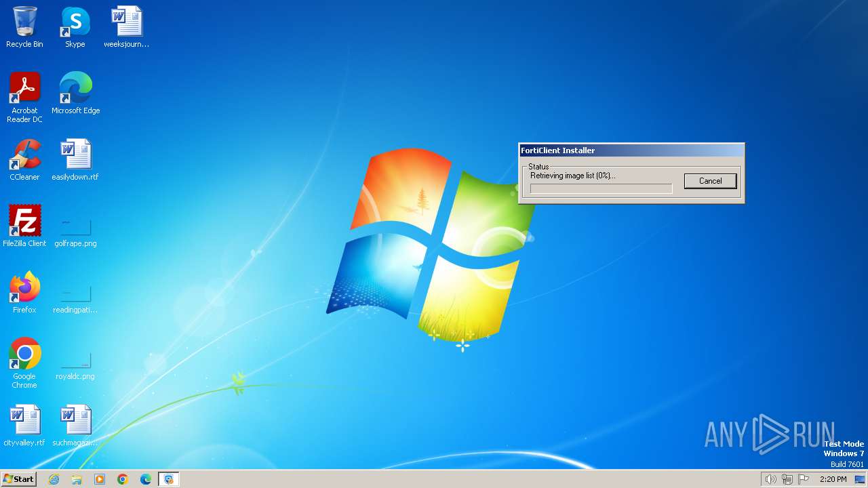Click the installer progress bar
Image resolution: width=868 pixels, height=488 pixels.
(601, 188)
